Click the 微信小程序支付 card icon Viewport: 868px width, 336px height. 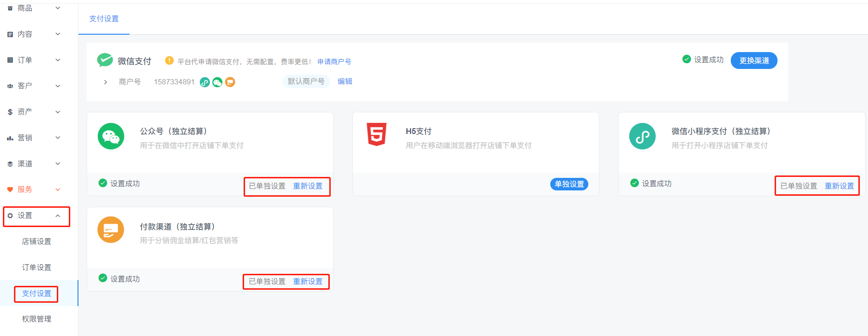point(643,136)
